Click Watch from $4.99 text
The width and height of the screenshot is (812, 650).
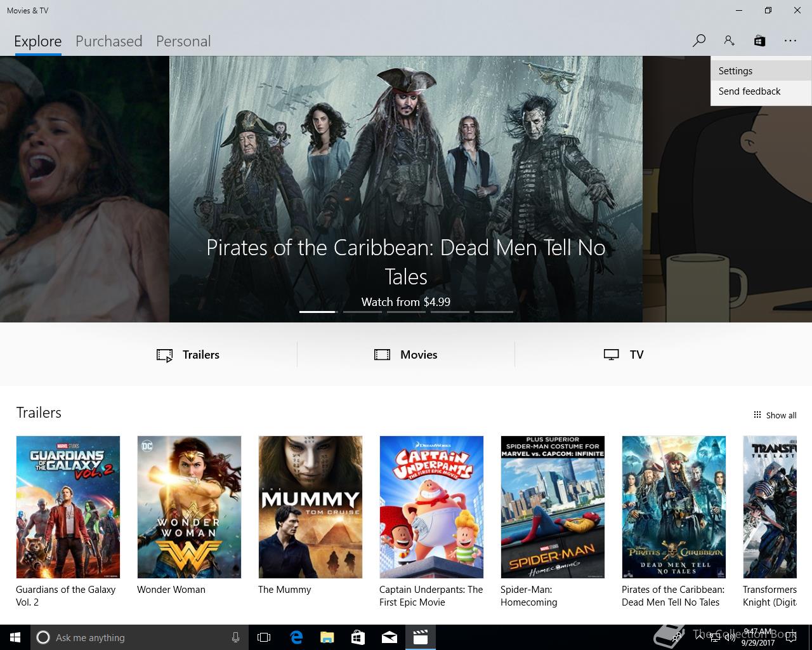pos(406,302)
